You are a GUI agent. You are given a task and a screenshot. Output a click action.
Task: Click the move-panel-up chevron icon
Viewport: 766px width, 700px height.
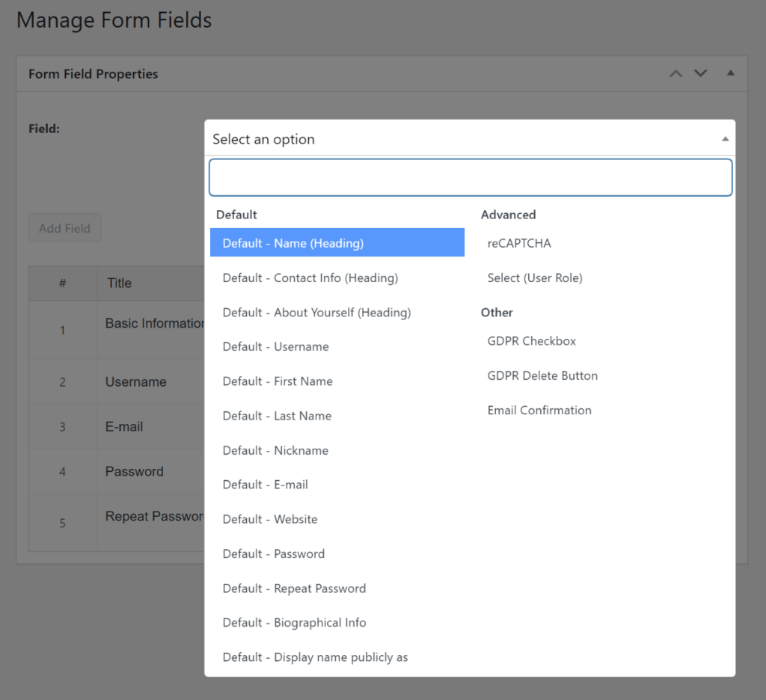[675, 73]
